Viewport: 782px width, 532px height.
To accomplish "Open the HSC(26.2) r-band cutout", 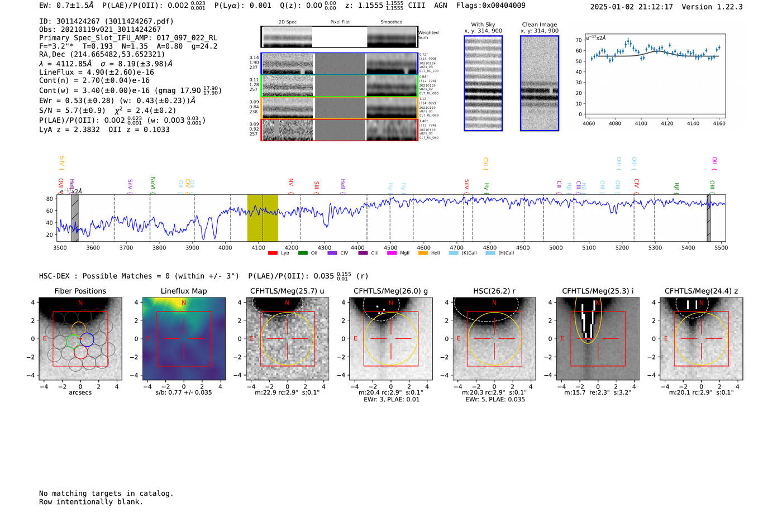I will (494, 339).
